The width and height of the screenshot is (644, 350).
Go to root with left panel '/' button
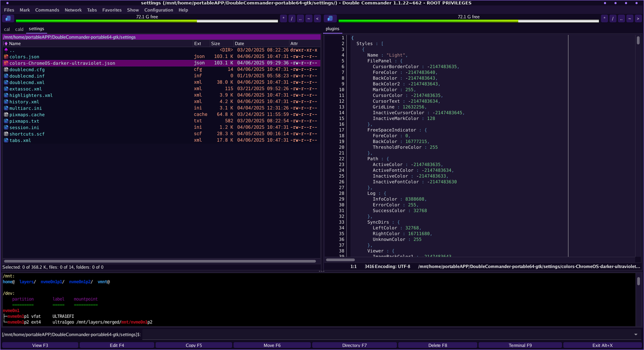point(292,19)
